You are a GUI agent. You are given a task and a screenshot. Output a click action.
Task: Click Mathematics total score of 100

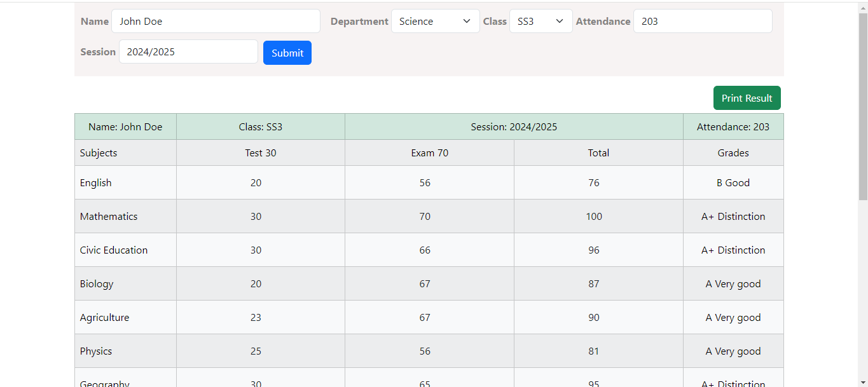[x=594, y=216]
